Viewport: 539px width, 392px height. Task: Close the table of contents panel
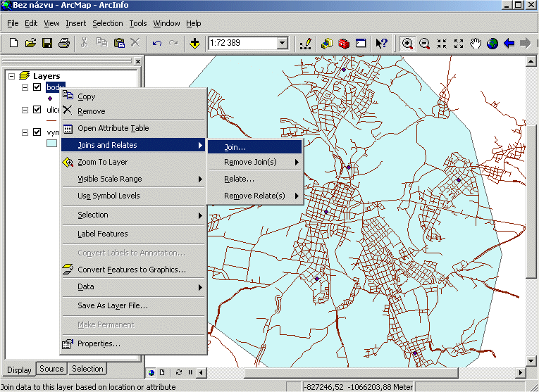[x=138, y=61]
